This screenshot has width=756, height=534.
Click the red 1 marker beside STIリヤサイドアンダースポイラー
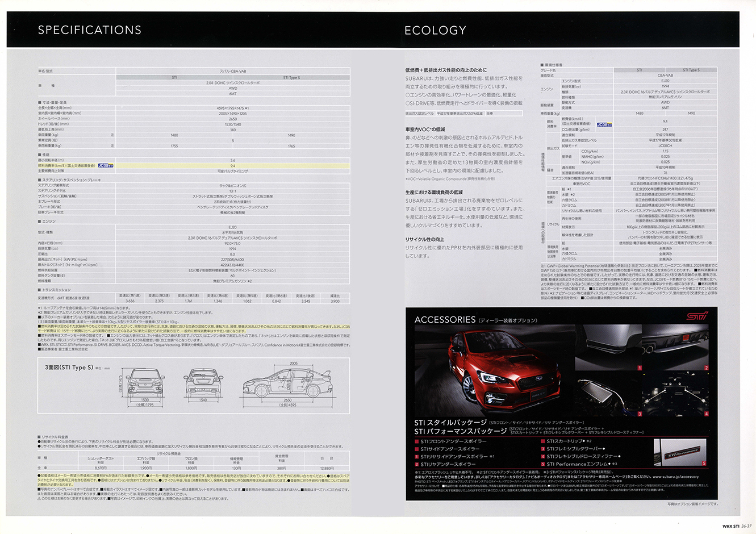417,457
